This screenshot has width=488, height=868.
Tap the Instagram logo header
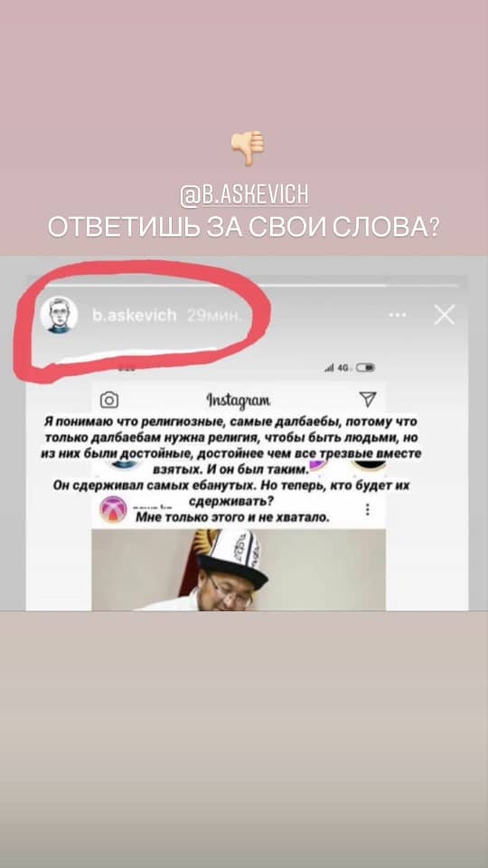coord(238,400)
